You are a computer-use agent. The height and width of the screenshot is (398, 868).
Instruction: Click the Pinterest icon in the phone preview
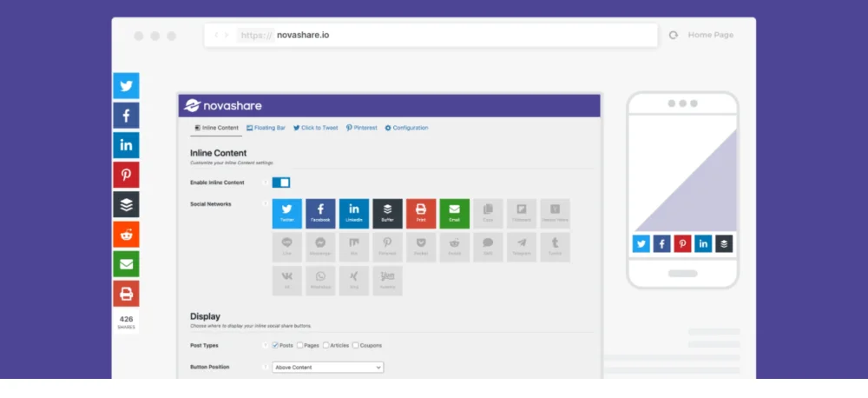682,244
